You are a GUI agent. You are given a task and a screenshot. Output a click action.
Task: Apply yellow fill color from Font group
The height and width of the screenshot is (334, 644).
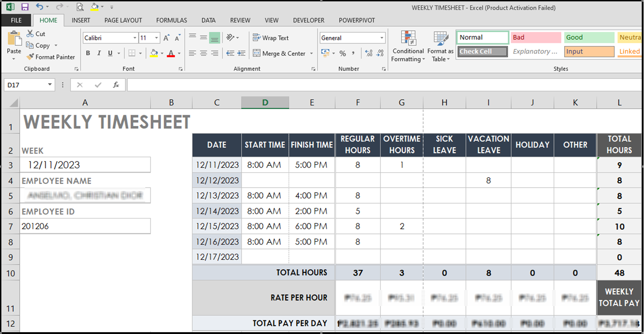click(x=154, y=53)
